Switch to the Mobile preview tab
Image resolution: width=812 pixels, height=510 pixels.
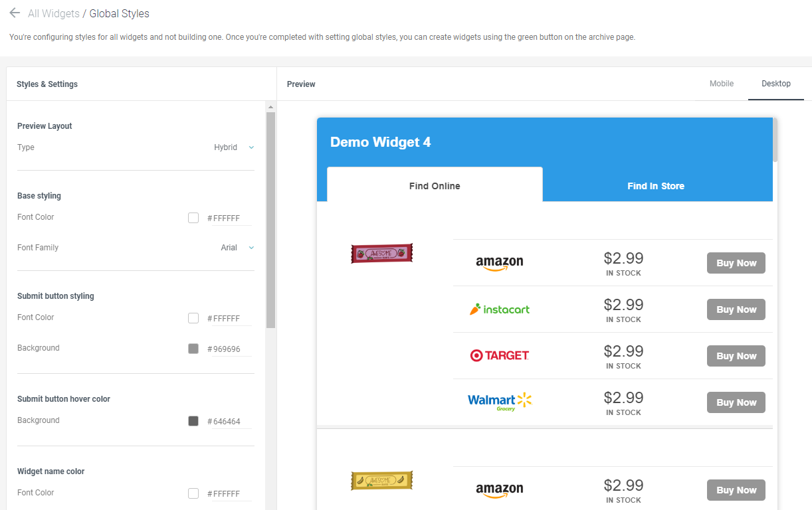722,84
